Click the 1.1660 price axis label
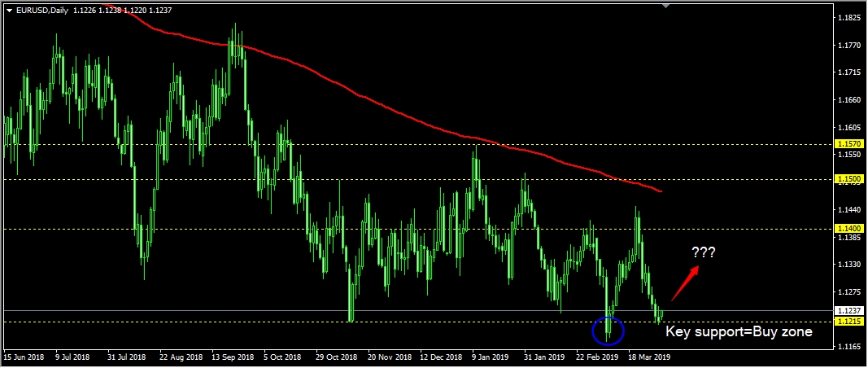 [849, 100]
